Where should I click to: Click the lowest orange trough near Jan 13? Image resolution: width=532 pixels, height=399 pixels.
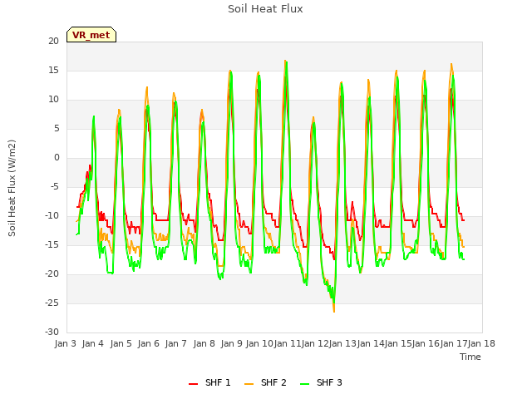tap(334, 311)
